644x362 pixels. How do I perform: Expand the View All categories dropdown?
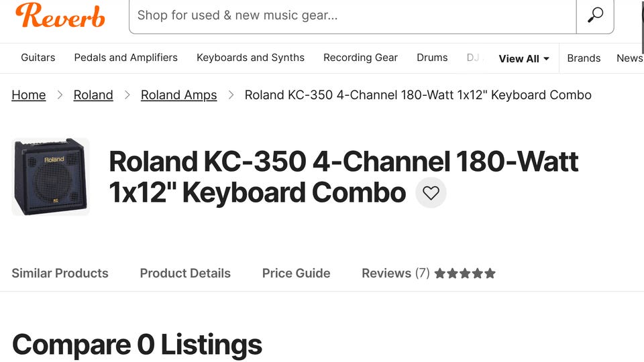(x=524, y=58)
